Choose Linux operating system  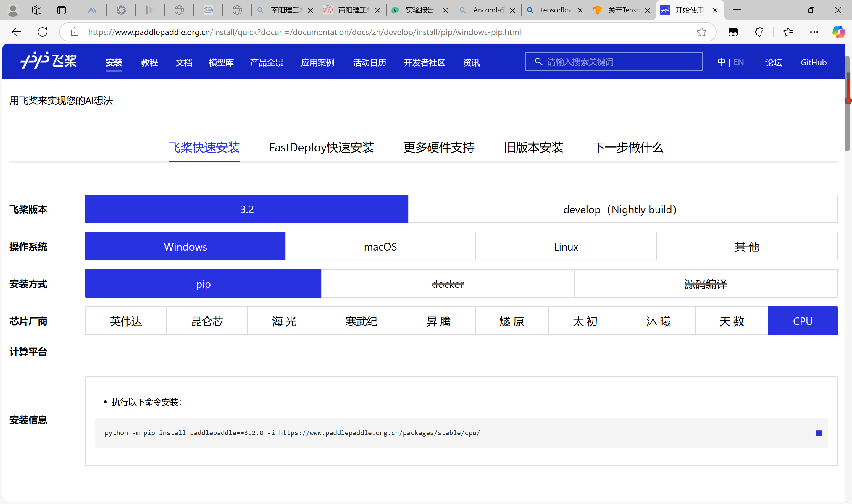(566, 246)
